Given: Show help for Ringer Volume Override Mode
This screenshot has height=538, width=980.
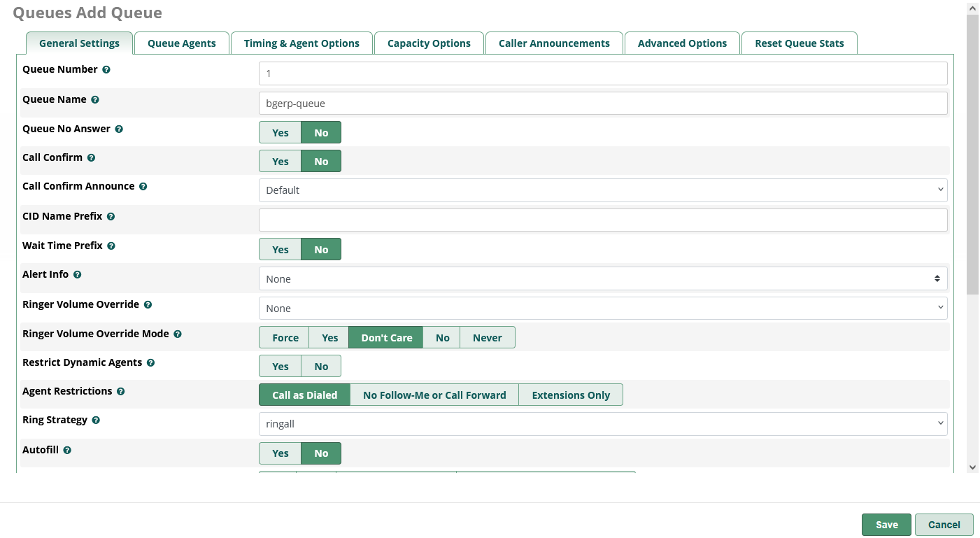Looking at the screenshot, I should pyautogui.click(x=178, y=334).
